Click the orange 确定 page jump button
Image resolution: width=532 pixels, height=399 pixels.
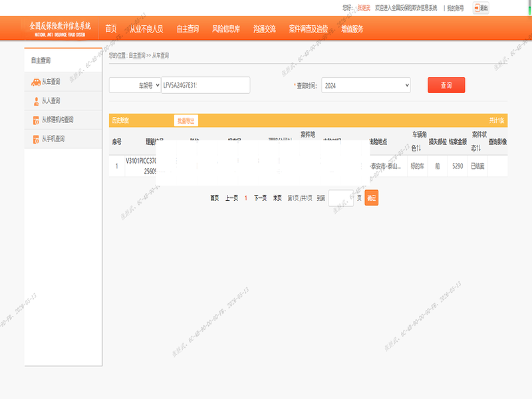tap(372, 198)
